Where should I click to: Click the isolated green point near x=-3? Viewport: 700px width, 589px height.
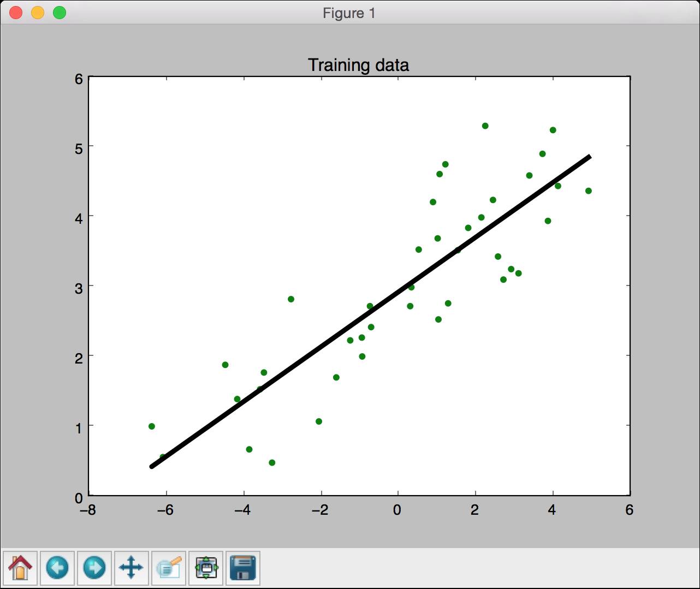tap(291, 299)
